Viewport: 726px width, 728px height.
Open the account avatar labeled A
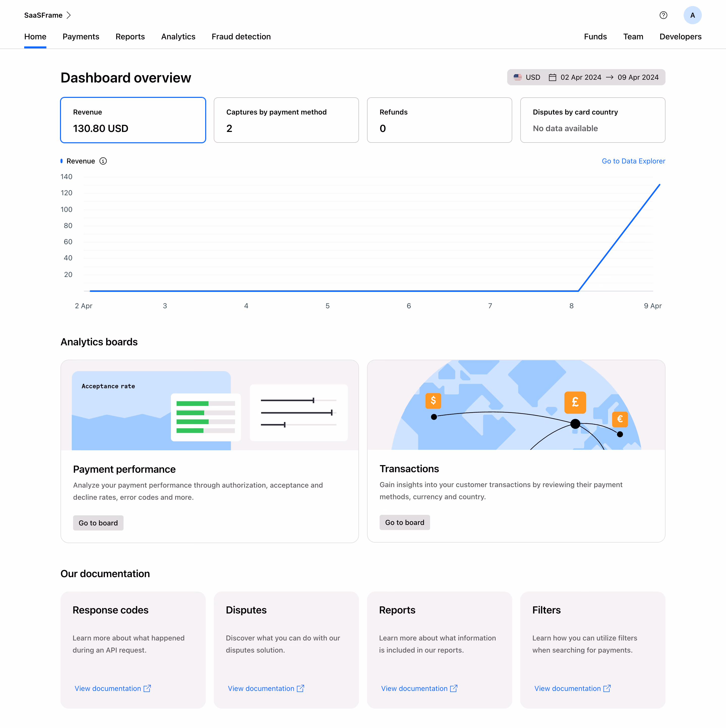click(x=692, y=15)
